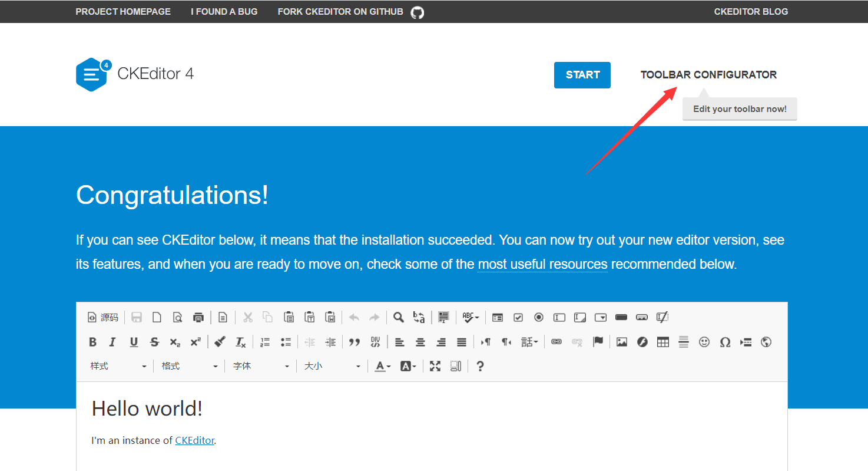Click the Print icon
The width and height of the screenshot is (868, 471).
point(198,317)
